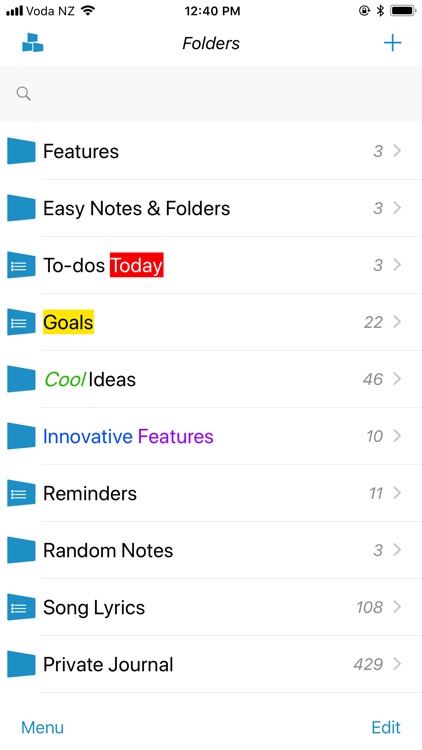422x750 pixels.
Task: Expand the Random Notes chevron arrow
Action: 397,550
